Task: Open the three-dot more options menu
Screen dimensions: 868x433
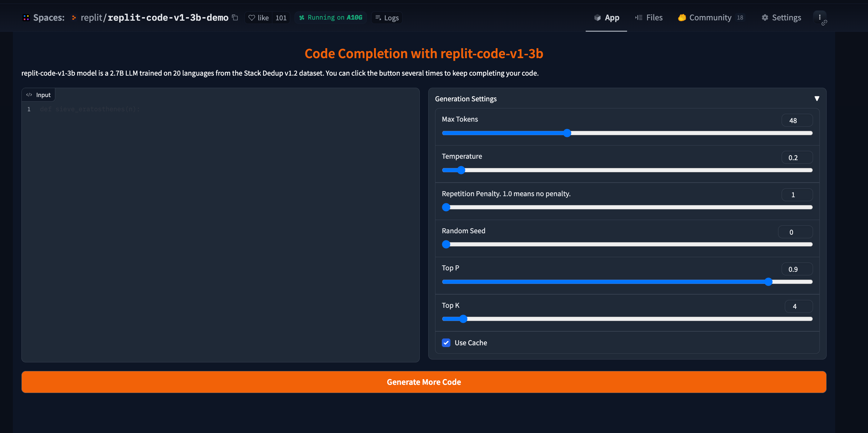Action: [x=820, y=17]
